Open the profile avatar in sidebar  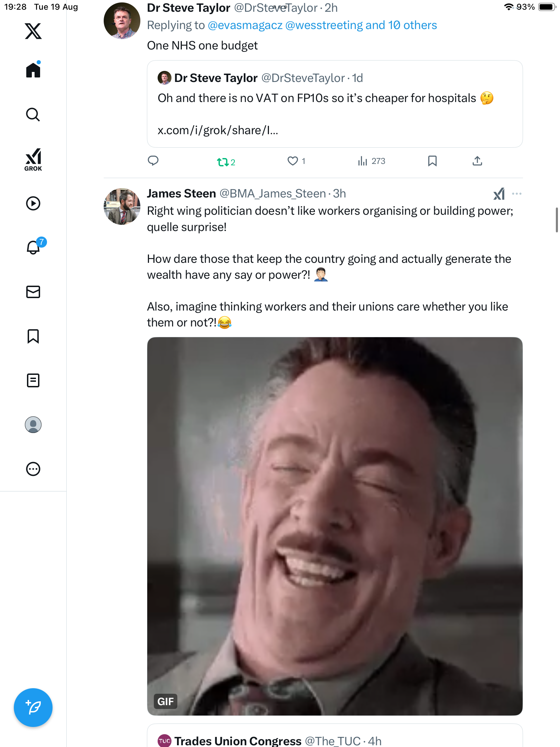pos(33,425)
